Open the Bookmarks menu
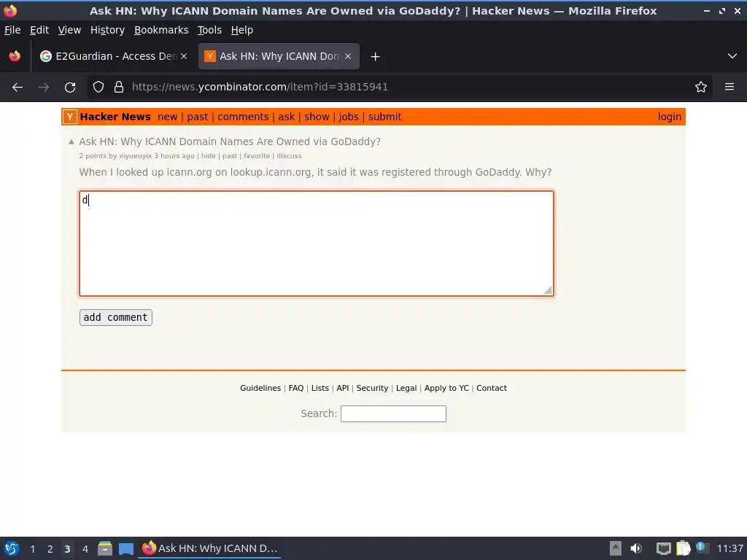 161,30
